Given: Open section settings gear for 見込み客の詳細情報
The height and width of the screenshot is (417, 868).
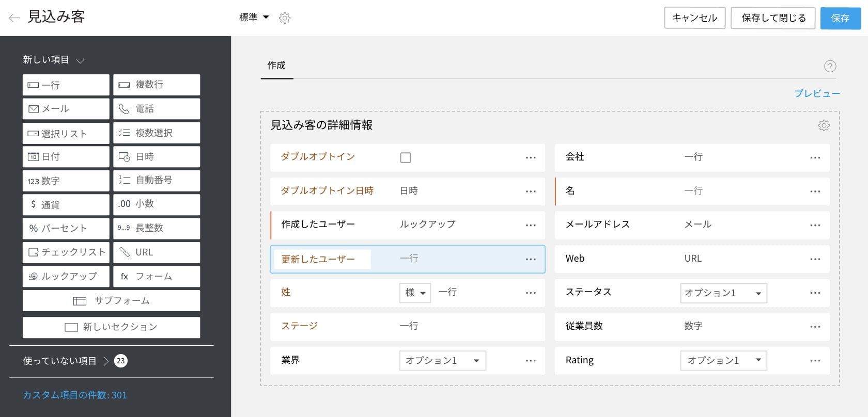Looking at the screenshot, I should (x=824, y=125).
